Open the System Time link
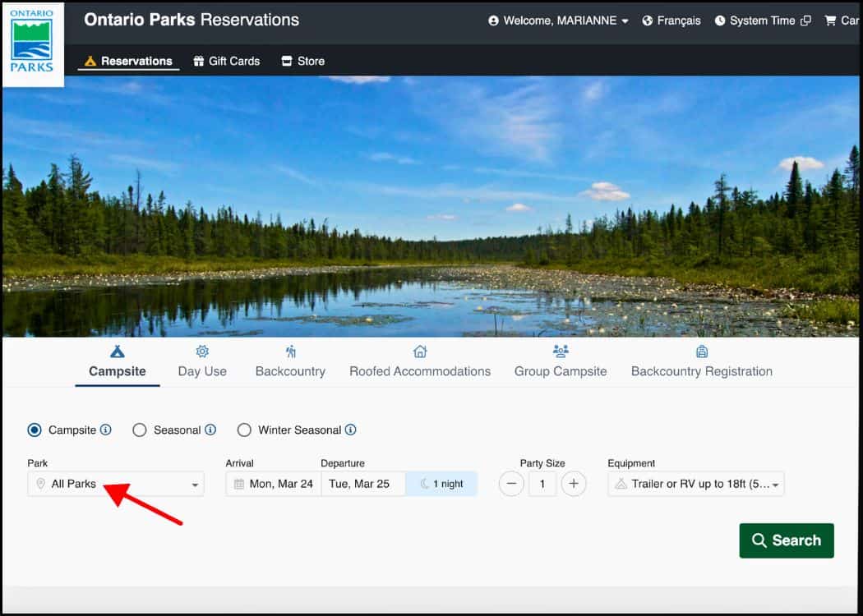The width and height of the screenshot is (863, 616). 763,21
